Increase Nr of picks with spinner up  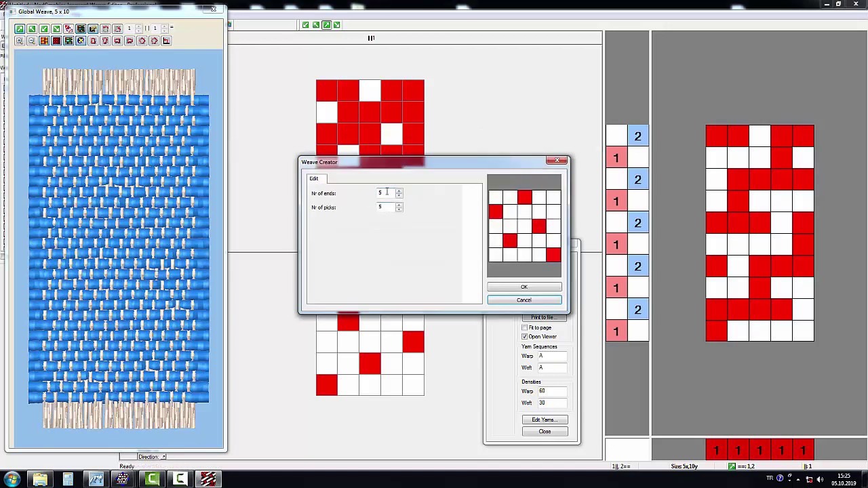pyautogui.click(x=399, y=205)
